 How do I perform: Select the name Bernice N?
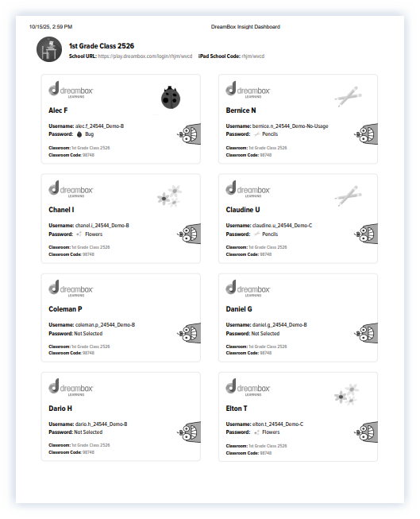[241, 110]
